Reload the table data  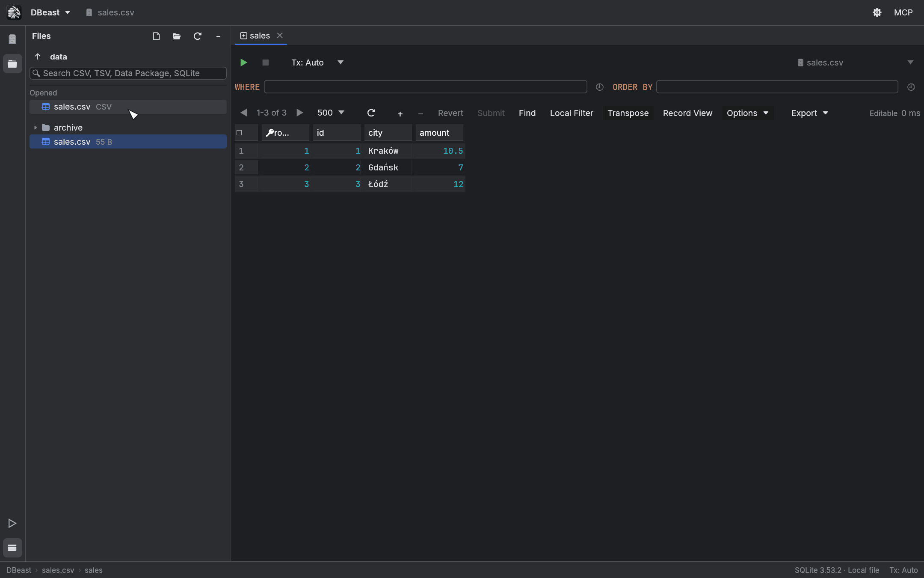tap(371, 113)
